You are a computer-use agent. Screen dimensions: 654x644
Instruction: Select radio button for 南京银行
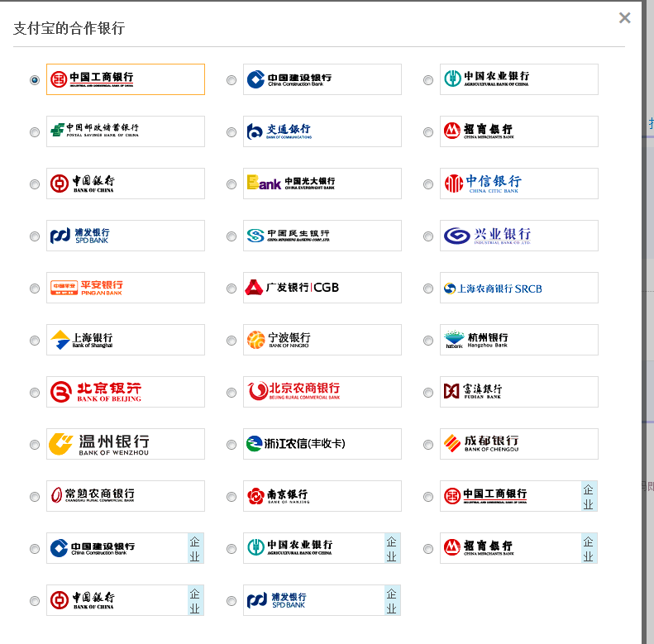click(x=232, y=497)
